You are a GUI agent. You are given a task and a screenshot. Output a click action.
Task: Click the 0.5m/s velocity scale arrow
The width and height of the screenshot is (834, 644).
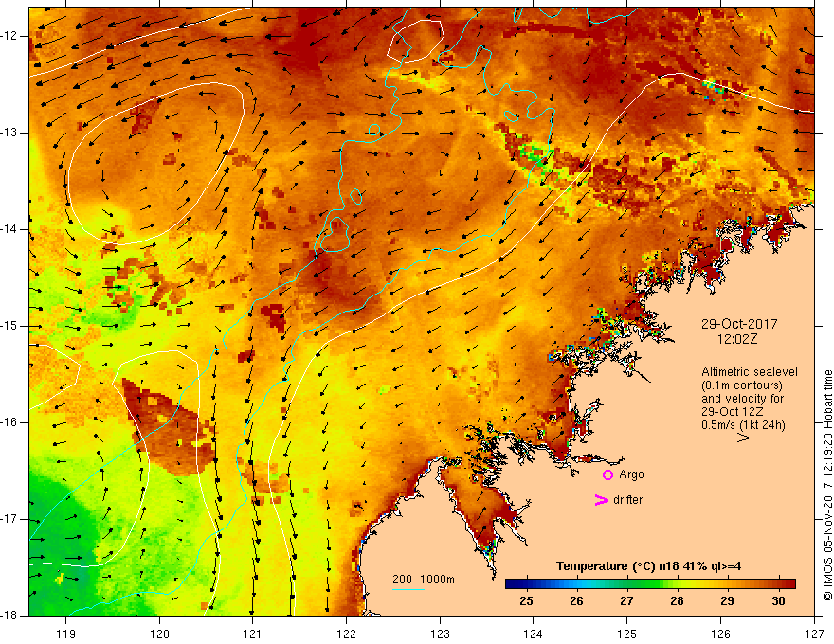click(731, 438)
